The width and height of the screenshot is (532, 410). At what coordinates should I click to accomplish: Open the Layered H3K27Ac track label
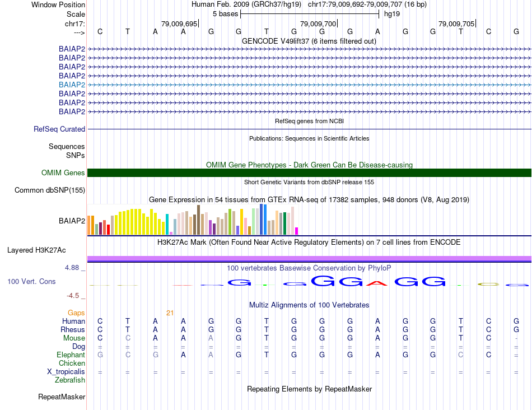[x=36, y=250]
